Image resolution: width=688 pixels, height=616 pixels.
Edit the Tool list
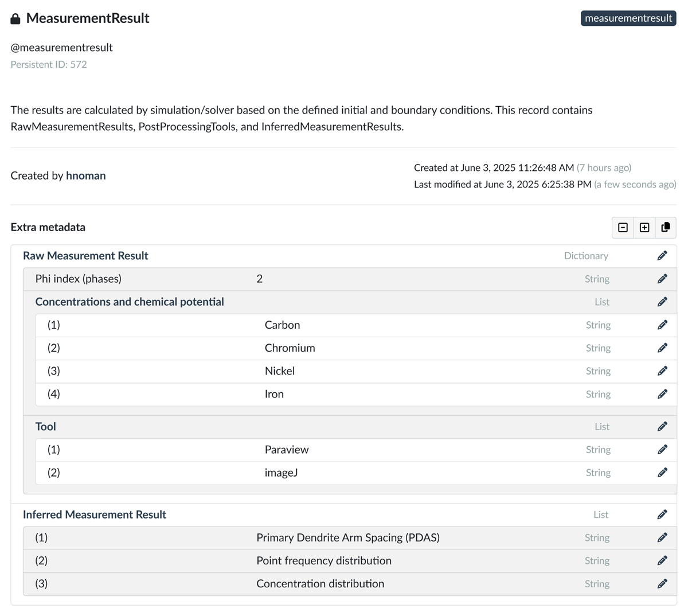coord(662,427)
